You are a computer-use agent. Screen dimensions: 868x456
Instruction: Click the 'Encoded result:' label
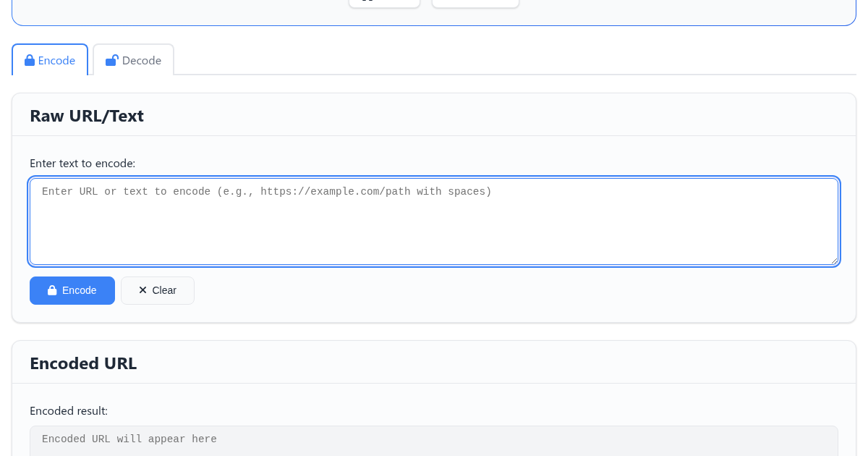tap(69, 411)
